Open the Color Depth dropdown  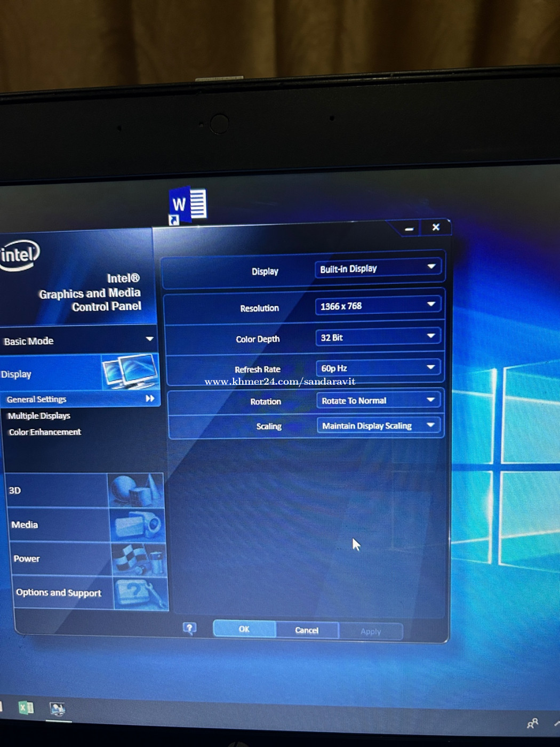click(379, 337)
